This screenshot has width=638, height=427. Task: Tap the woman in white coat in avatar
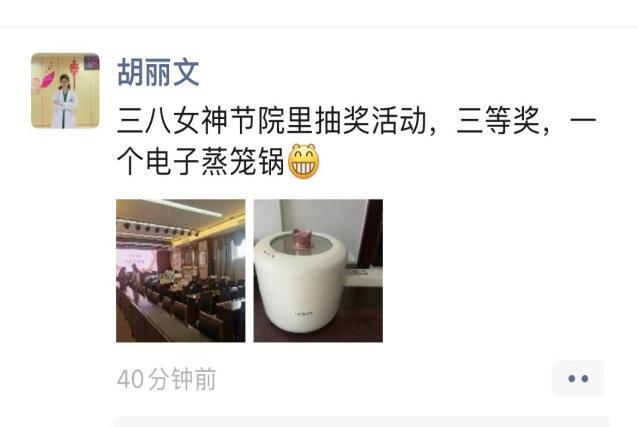64,102
